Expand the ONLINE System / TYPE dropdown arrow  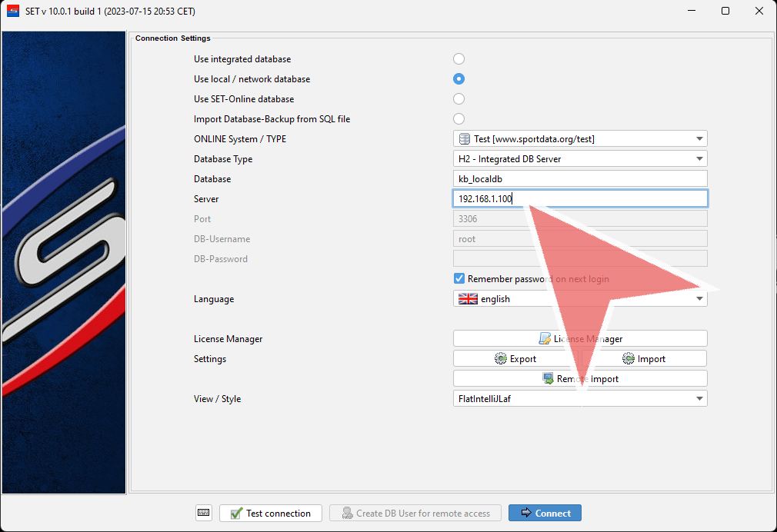click(x=699, y=139)
